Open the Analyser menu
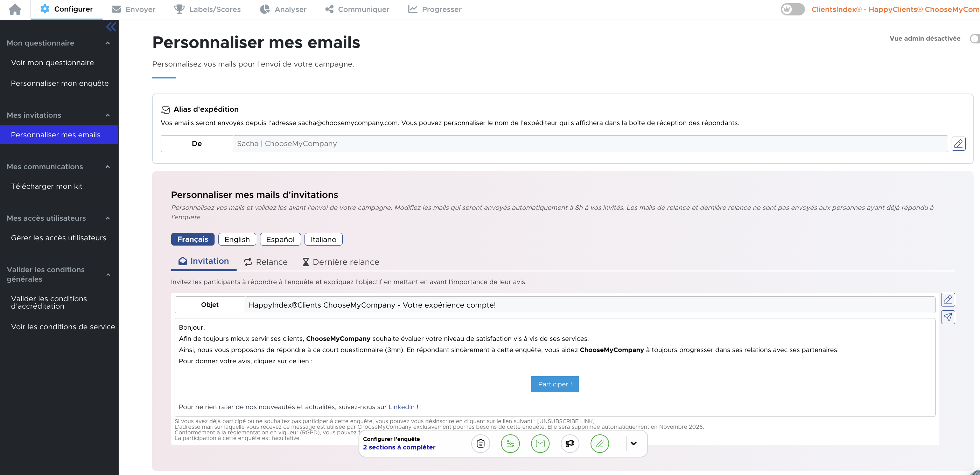The image size is (980, 475). tap(283, 9)
